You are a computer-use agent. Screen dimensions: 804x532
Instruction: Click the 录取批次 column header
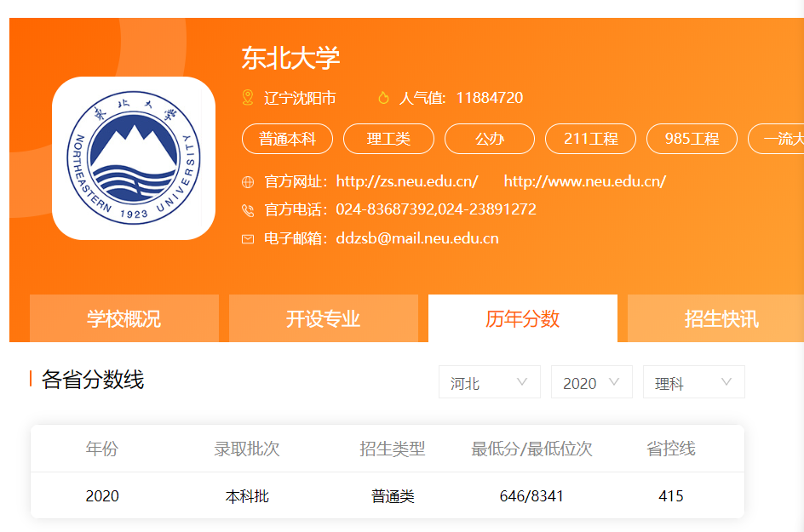tap(247, 449)
